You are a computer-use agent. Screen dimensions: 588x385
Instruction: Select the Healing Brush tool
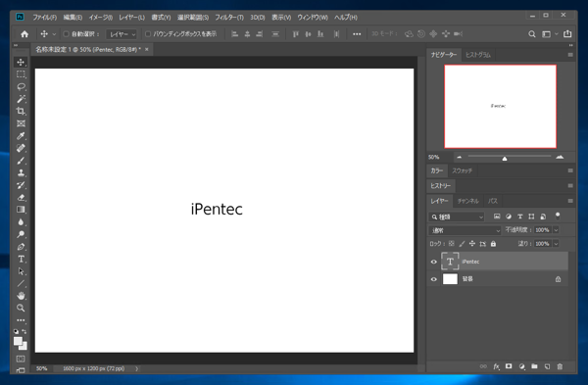click(21, 148)
